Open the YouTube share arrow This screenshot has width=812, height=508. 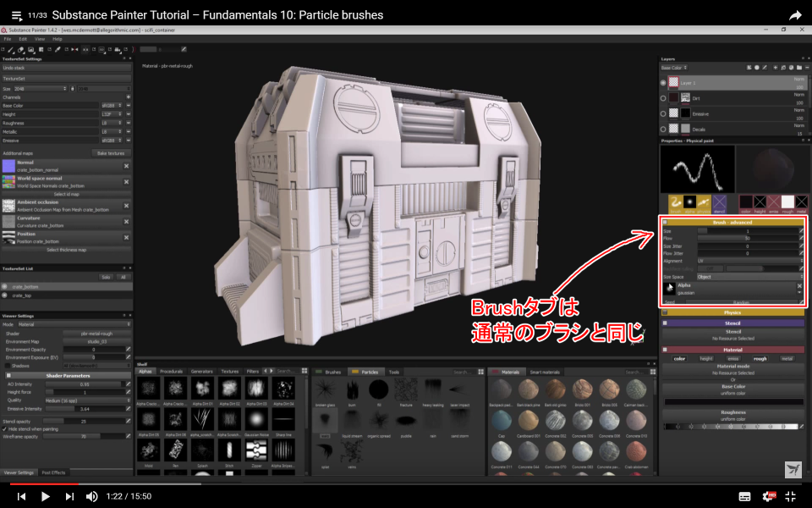(x=795, y=15)
